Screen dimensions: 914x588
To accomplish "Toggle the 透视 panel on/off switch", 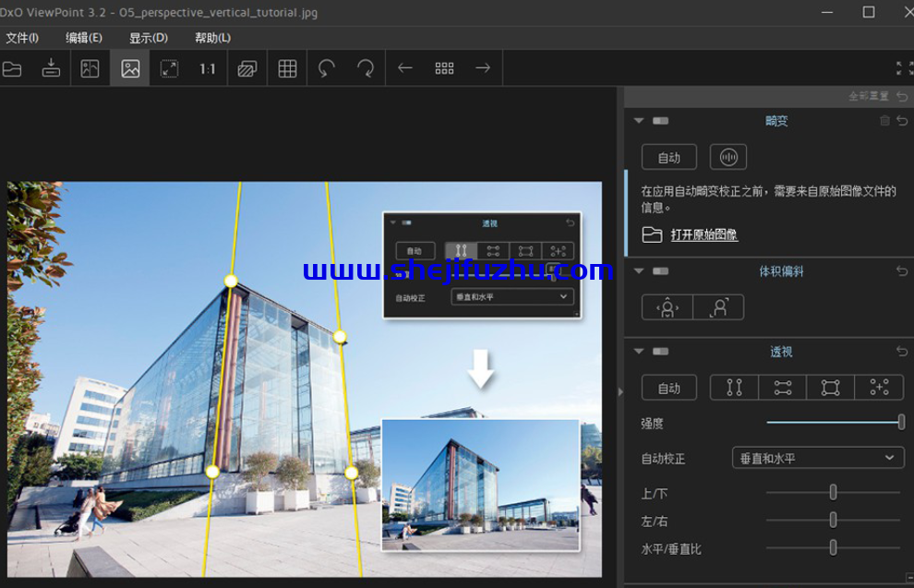I will tap(660, 352).
